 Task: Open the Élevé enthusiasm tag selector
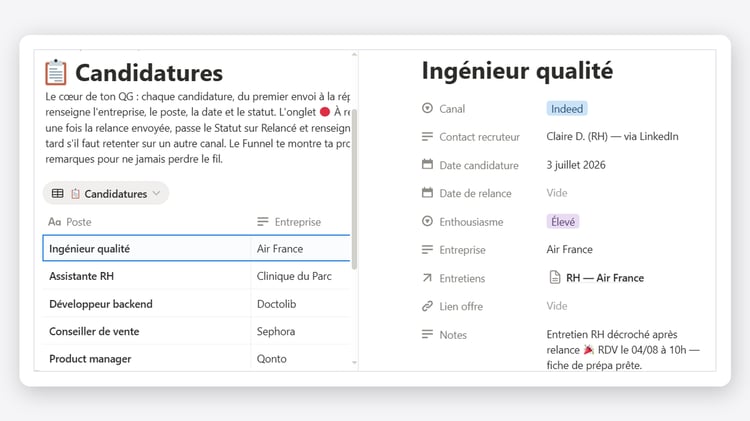pos(563,222)
